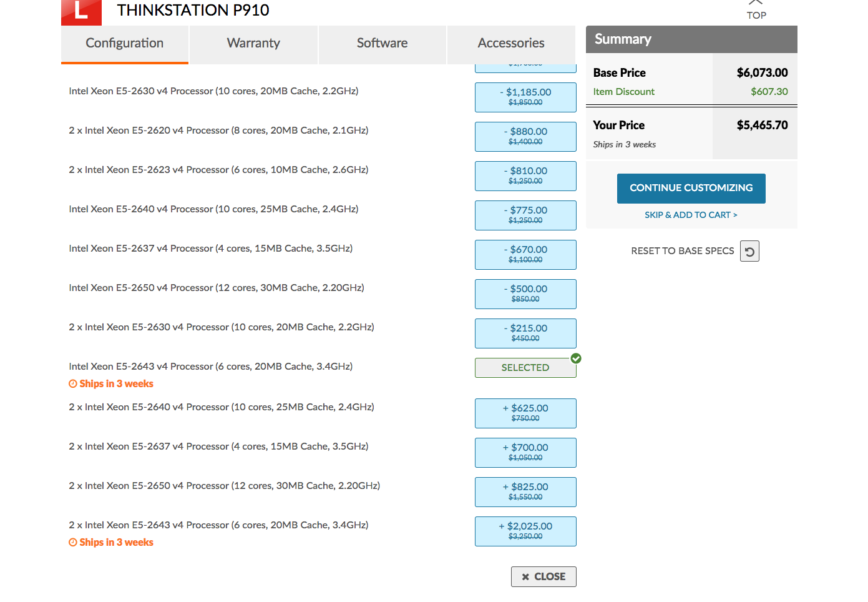The height and width of the screenshot is (602, 868).
Task: Click the reset to base specs icon
Action: pos(749,251)
